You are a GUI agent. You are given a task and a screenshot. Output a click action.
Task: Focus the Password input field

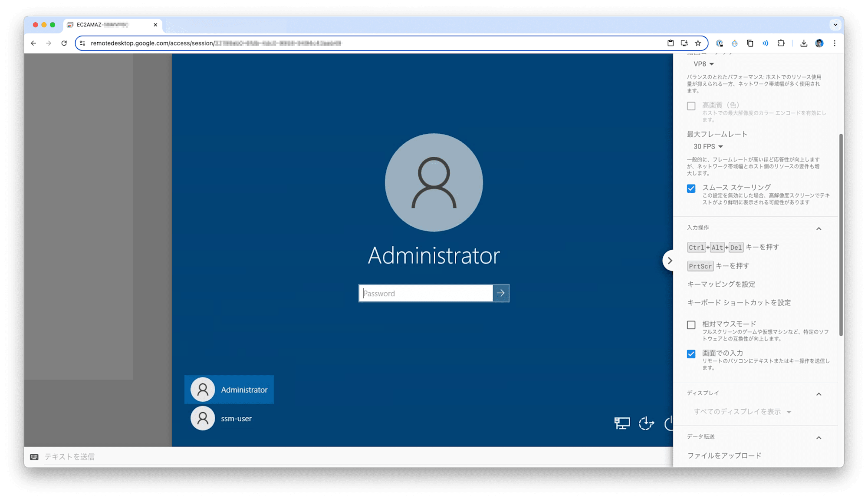click(426, 293)
